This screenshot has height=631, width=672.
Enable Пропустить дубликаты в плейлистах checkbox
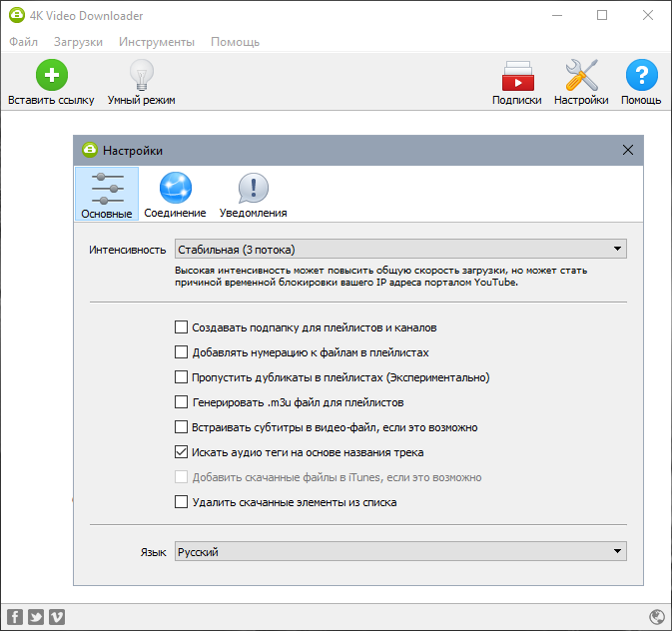pos(181,376)
